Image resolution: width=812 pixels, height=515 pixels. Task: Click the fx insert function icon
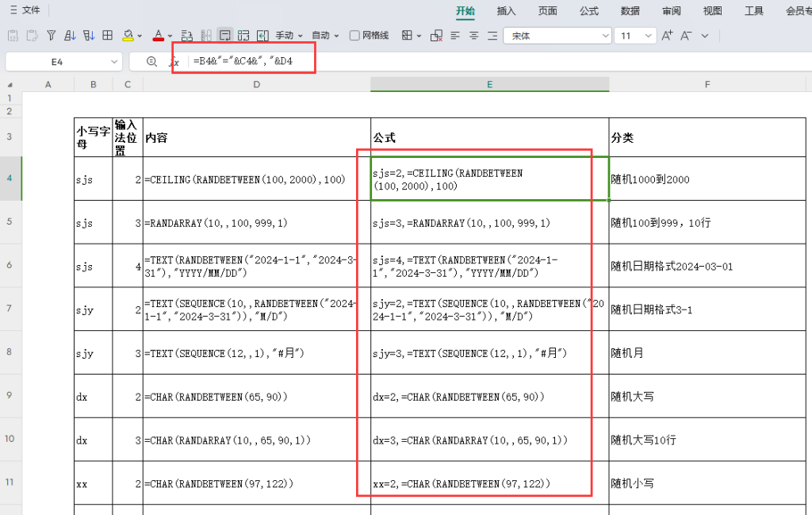pos(174,62)
